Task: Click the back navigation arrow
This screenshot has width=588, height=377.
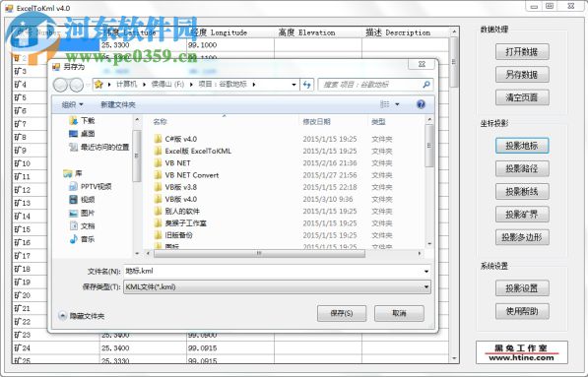Action: coord(60,85)
